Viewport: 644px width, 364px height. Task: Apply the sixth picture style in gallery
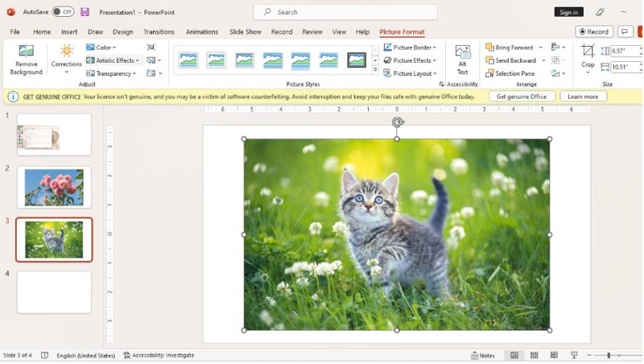[328, 60]
